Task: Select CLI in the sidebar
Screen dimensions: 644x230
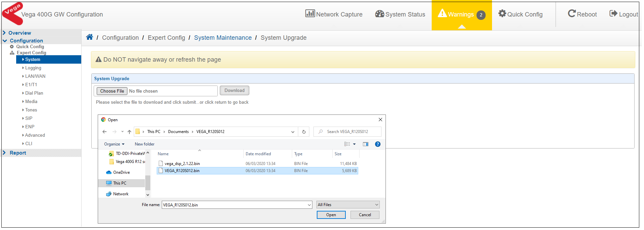Action: coord(29,144)
